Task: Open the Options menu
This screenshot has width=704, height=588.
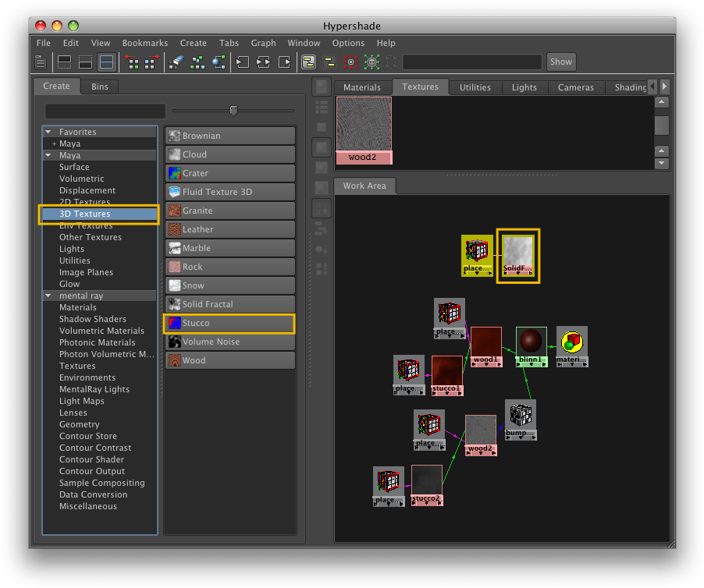Action: pyautogui.click(x=348, y=43)
